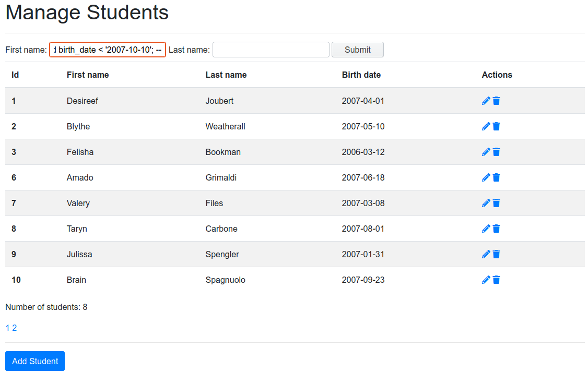This screenshot has height=383, width=588.
Task: Go to page 2 of results
Action: click(15, 328)
